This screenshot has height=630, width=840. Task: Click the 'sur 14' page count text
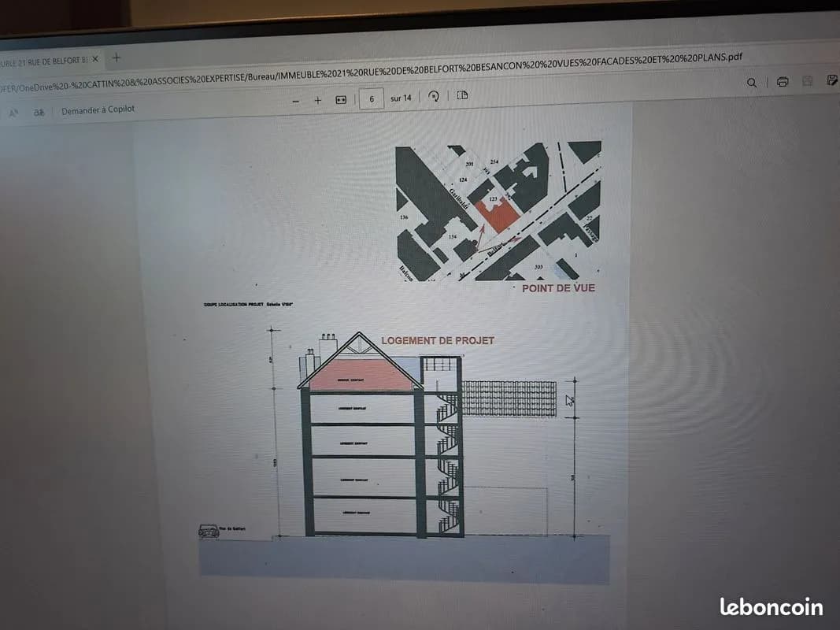point(401,98)
